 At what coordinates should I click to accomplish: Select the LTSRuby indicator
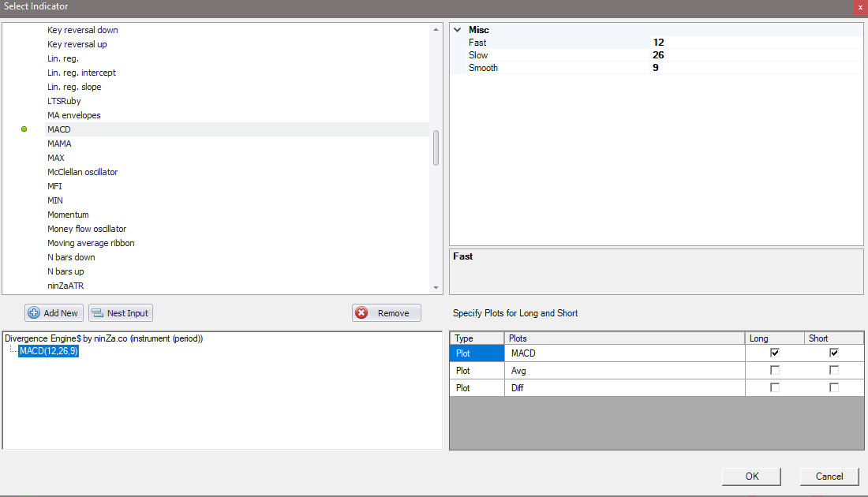(64, 101)
